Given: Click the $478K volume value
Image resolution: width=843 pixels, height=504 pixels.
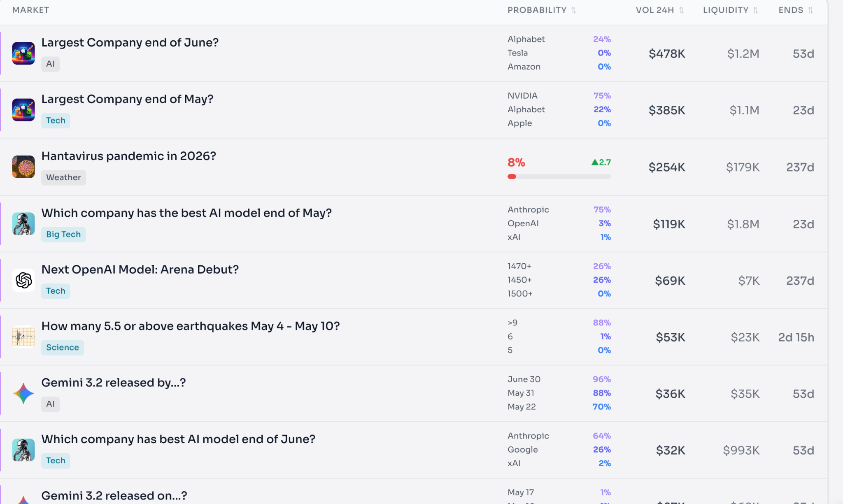Looking at the screenshot, I should 667,54.
